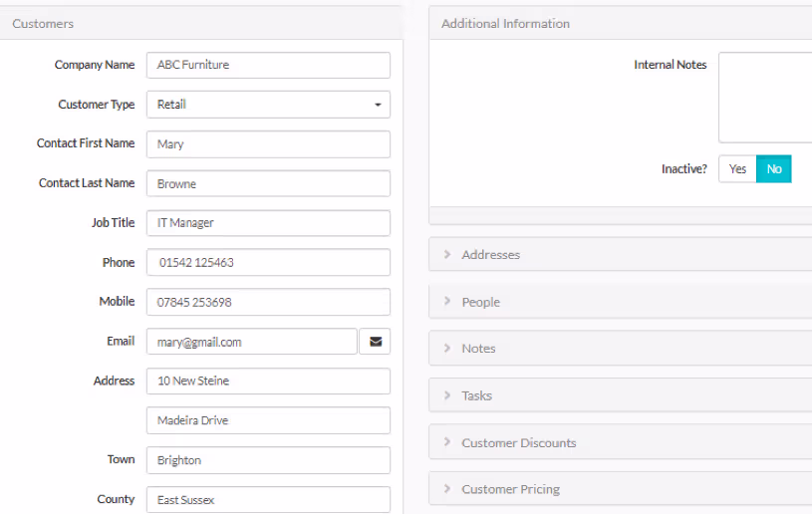Focus the Contact Last Name field
812x514 pixels.
(268, 183)
